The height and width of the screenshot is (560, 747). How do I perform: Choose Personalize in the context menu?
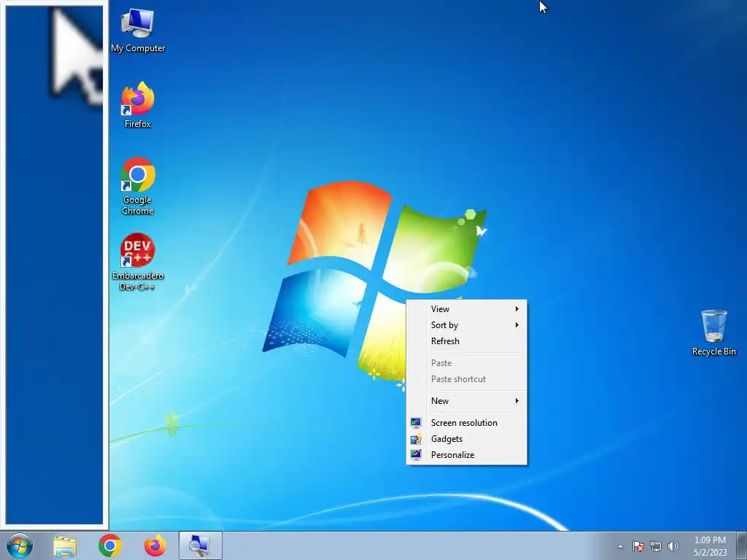tap(466, 455)
